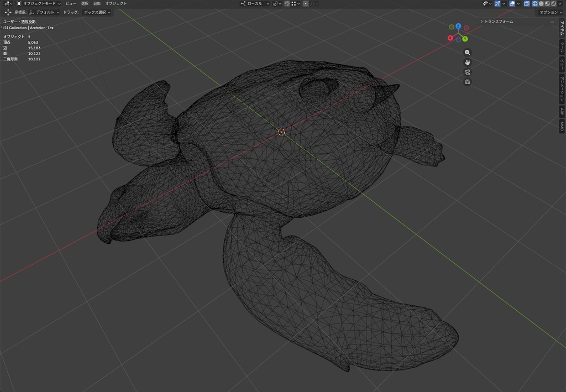Click the 3D cursor at origin
Image resolution: width=566 pixels, height=392 pixels.
281,132
